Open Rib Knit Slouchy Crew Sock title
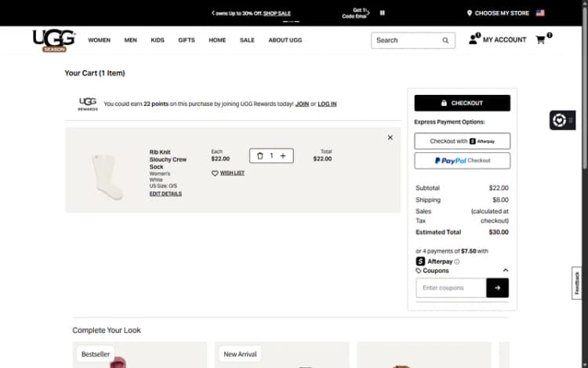588x368 pixels. [x=168, y=159]
